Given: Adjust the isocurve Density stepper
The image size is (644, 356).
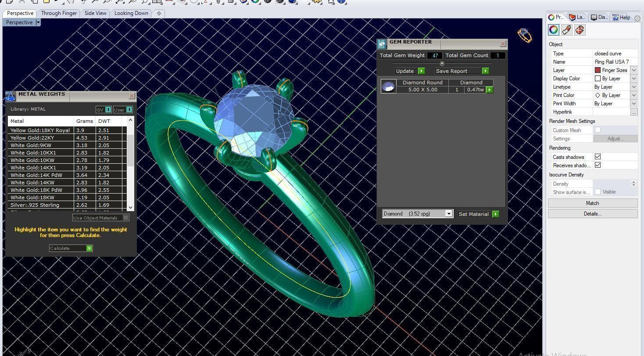Looking at the screenshot, I should (x=633, y=183).
